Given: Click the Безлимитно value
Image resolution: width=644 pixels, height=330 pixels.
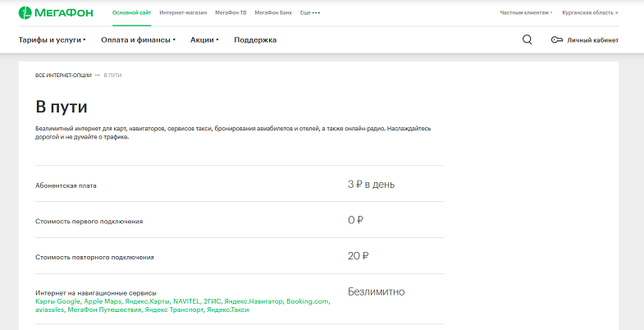Looking at the screenshot, I should [x=377, y=291].
